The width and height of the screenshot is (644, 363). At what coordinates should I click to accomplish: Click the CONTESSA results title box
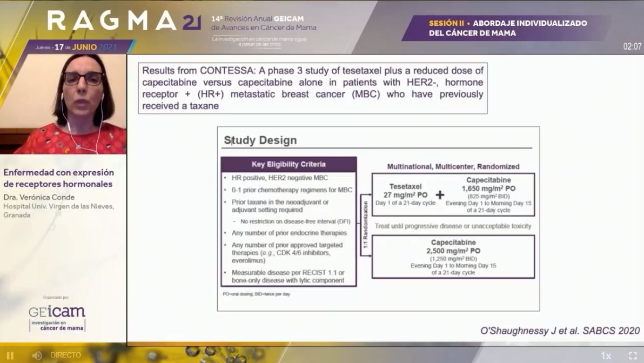313,88
